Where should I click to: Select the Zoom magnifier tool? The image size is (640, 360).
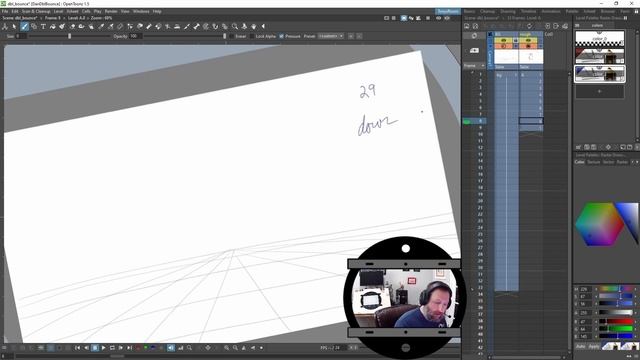click(235, 27)
